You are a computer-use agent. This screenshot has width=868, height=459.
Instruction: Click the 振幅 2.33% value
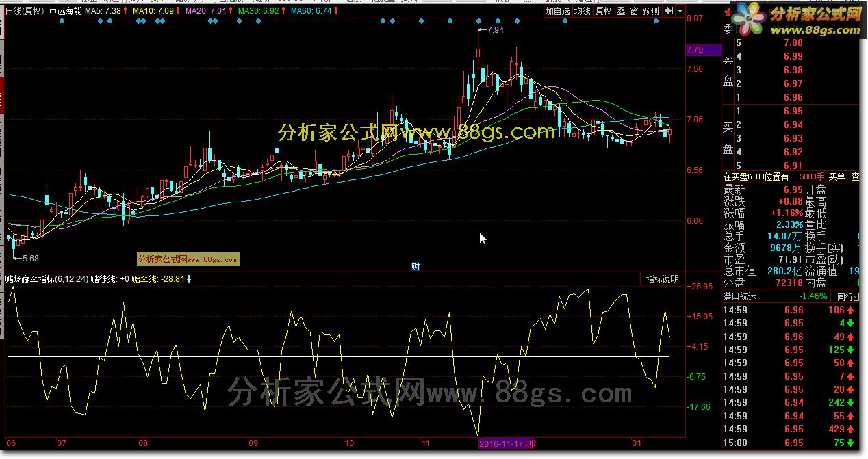[x=789, y=225]
